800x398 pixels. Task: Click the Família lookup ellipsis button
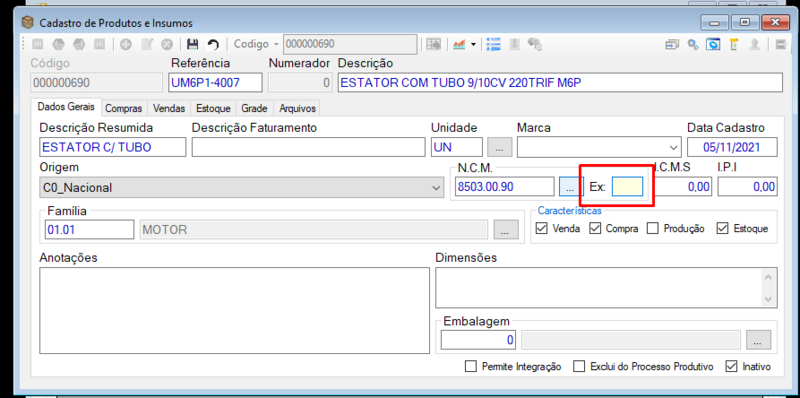506,230
